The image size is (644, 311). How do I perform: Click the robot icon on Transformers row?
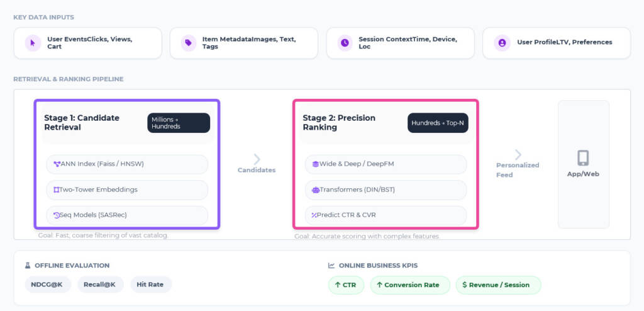tap(316, 189)
